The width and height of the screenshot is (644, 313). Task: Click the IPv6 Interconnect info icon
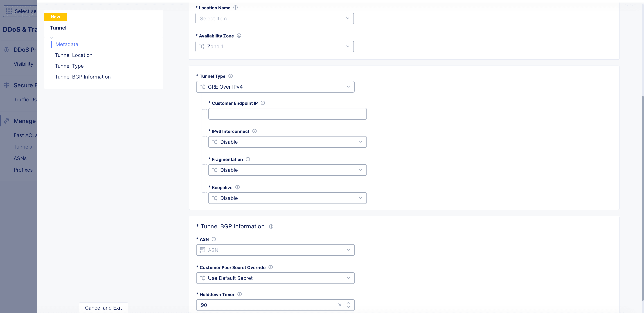[x=254, y=131]
